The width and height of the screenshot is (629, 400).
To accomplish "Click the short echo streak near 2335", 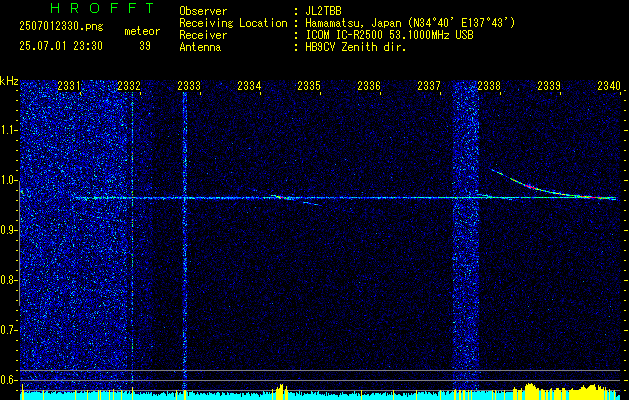I will pyautogui.click(x=310, y=203).
